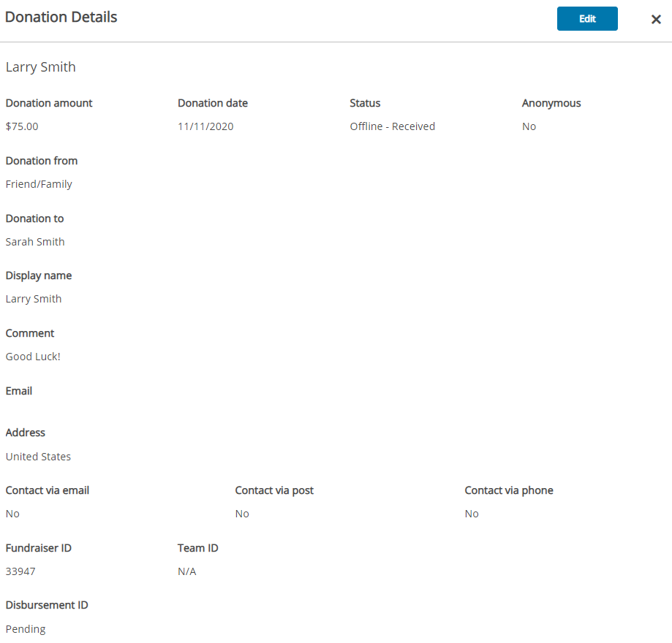The image size is (672, 643).
Task: Click the Comment label
Action: coord(30,333)
